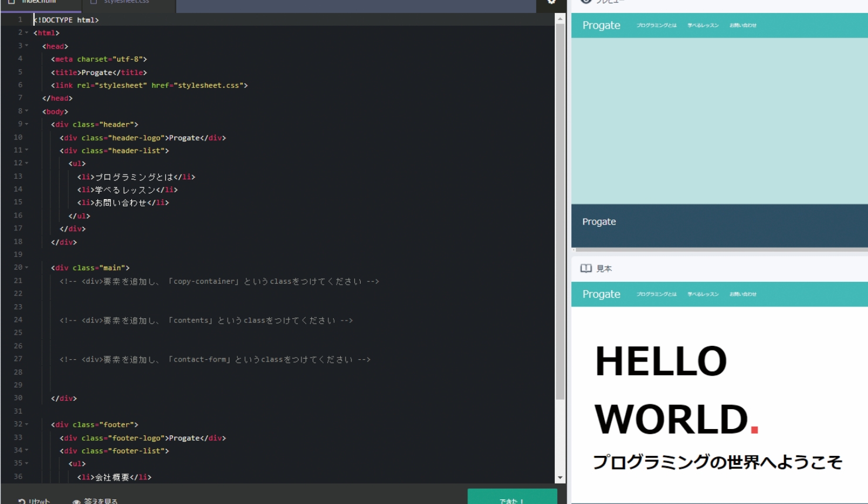
Task: Collapse the main div at line 20
Action: point(26,267)
